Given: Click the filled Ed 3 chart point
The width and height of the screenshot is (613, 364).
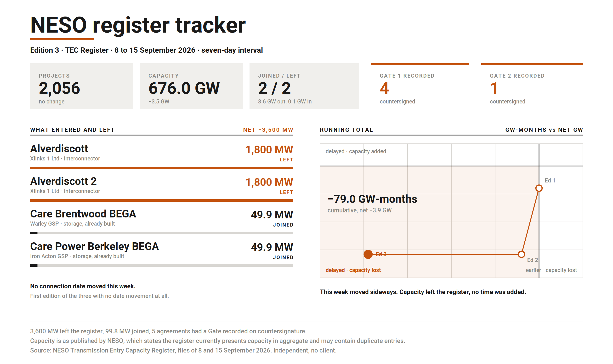Looking at the screenshot, I should point(368,254).
